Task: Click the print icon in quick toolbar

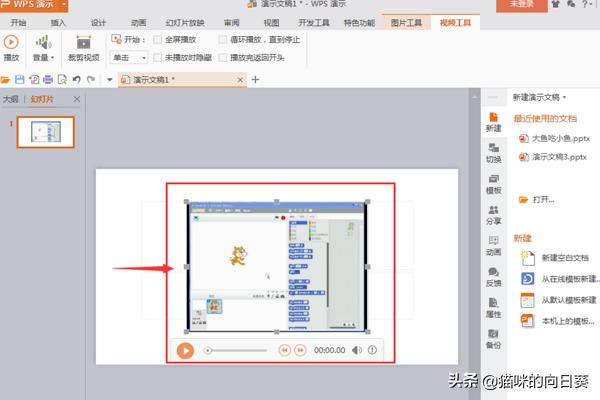Action: coord(48,80)
